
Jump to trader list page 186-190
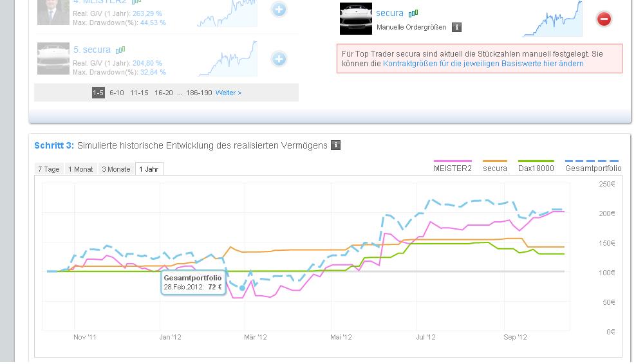pyautogui.click(x=199, y=93)
